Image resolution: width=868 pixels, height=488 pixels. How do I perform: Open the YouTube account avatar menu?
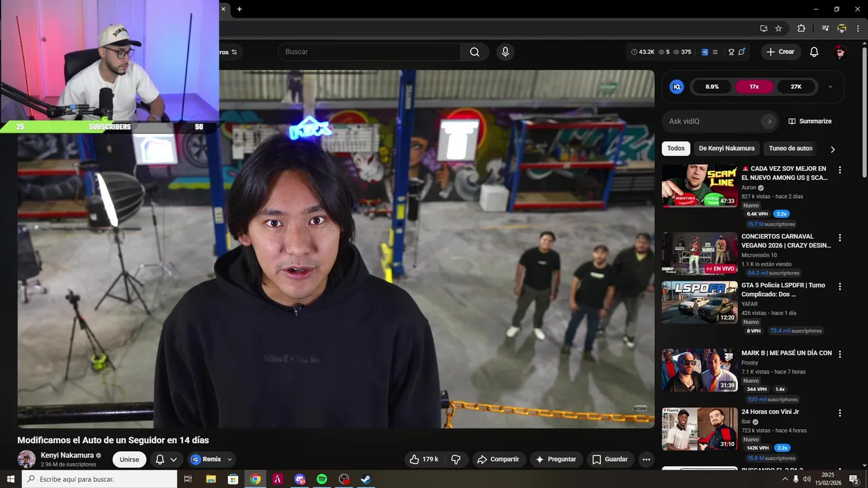(x=840, y=52)
